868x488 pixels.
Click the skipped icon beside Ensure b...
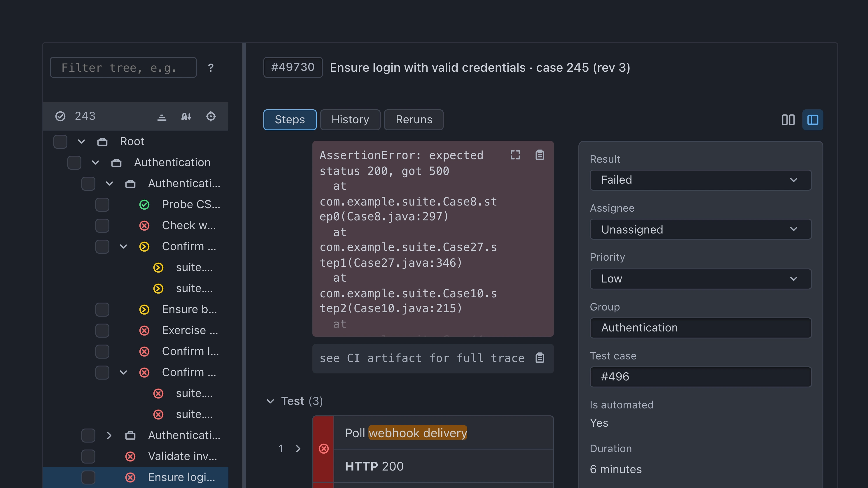144,309
